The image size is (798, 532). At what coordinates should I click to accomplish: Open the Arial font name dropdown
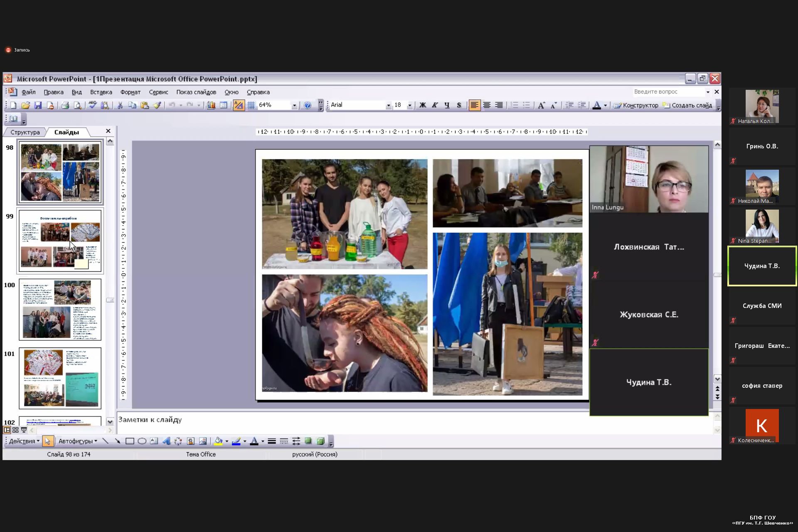click(x=388, y=106)
